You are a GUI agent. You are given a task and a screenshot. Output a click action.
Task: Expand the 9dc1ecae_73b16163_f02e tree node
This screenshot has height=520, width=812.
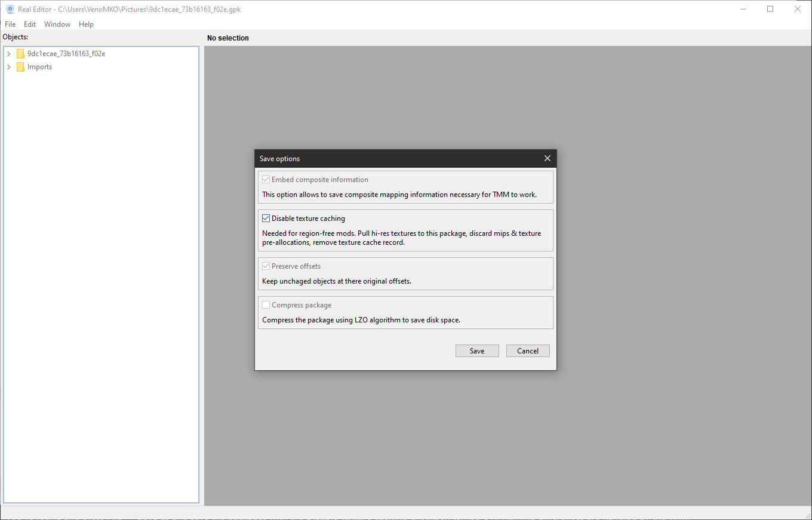(8, 54)
